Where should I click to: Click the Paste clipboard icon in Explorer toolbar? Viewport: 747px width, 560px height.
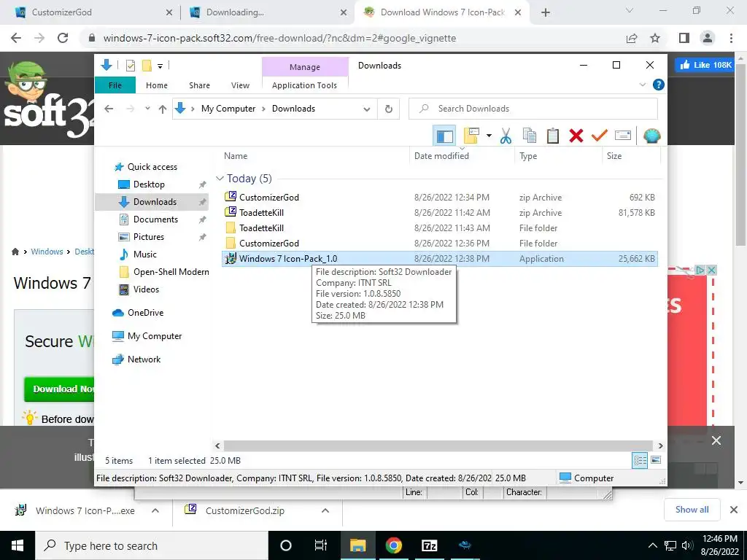[553, 136]
